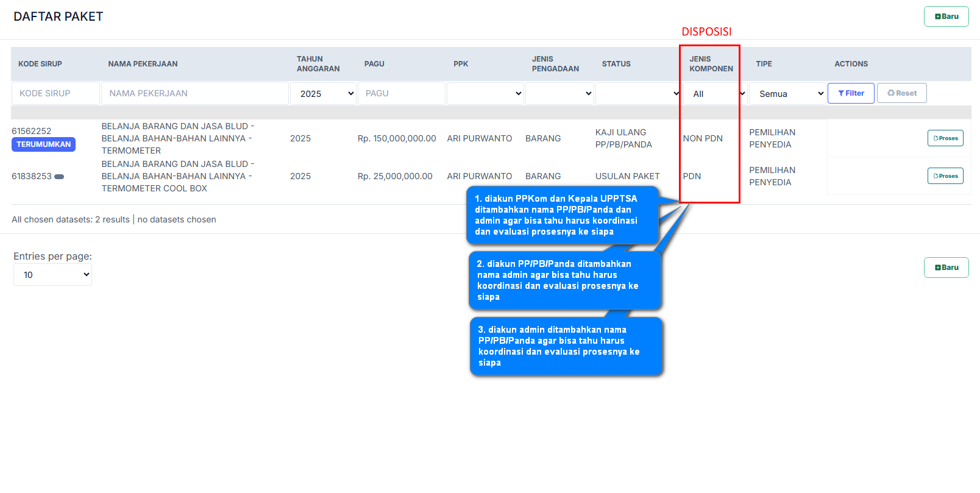Screen dimensions: 980x493
Task: Click Proses for paket 61838253
Action: point(945,176)
